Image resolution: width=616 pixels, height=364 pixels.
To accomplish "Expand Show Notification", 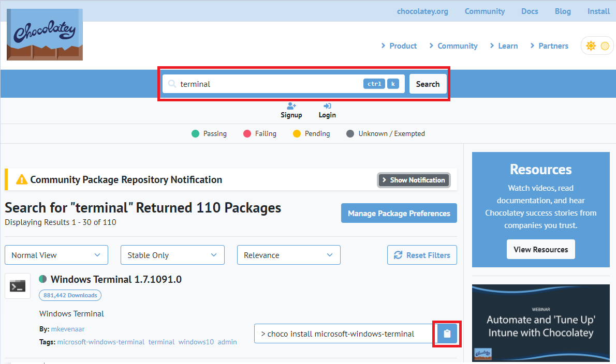I will [x=414, y=180].
